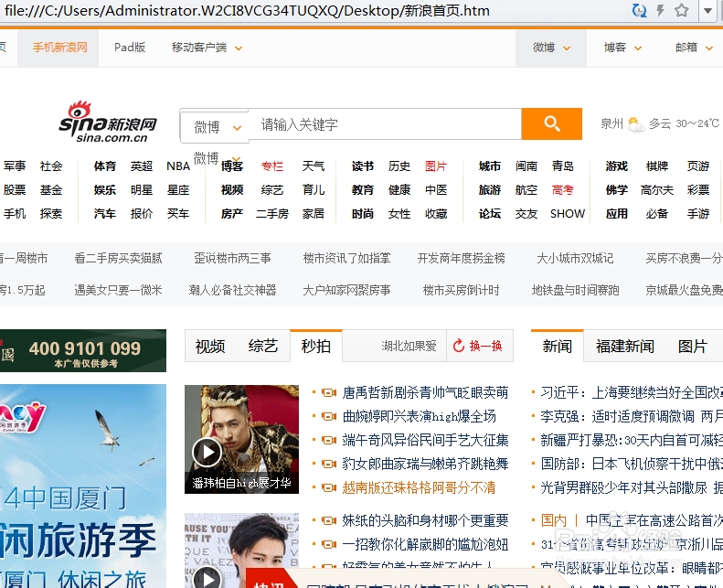Open the NBA category link
This screenshot has height=588, width=723.
click(x=178, y=166)
